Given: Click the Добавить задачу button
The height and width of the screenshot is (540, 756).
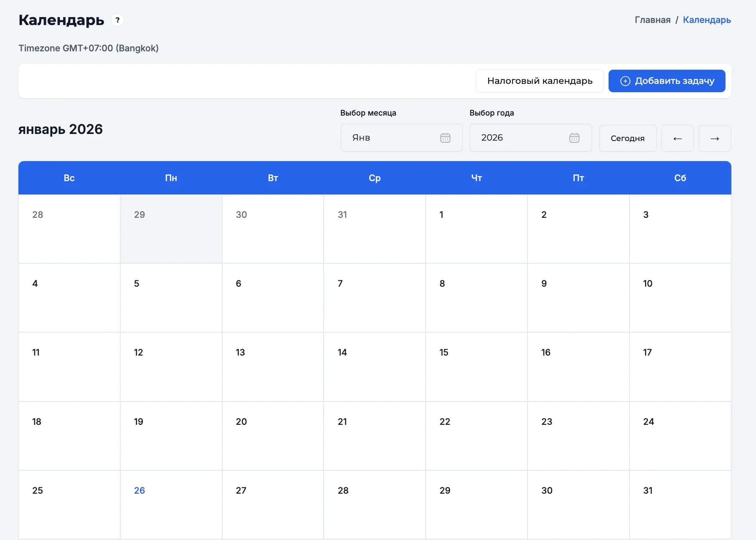Looking at the screenshot, I should coord(667,81).
